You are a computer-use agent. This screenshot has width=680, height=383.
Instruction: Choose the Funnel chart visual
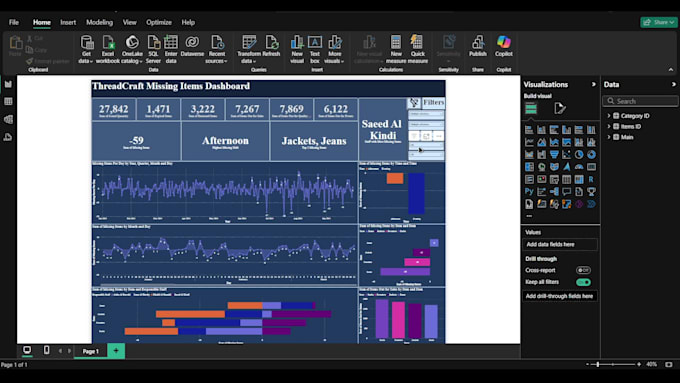point(554,154)
